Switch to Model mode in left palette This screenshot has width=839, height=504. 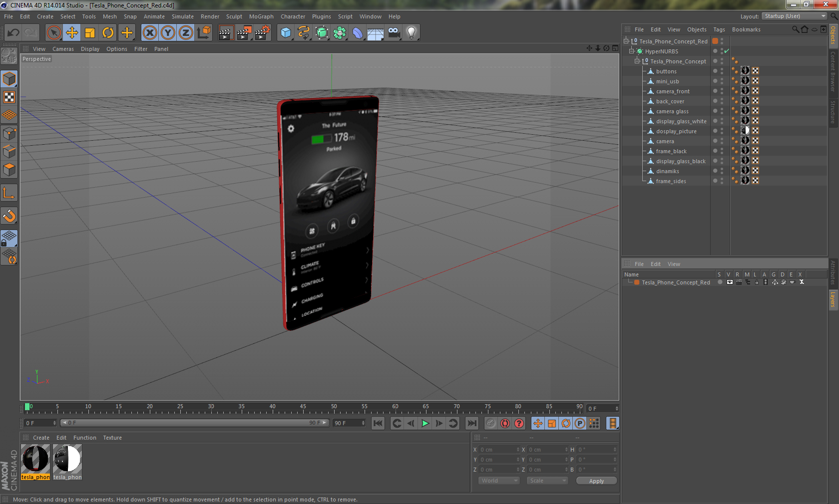click(9, 79)
